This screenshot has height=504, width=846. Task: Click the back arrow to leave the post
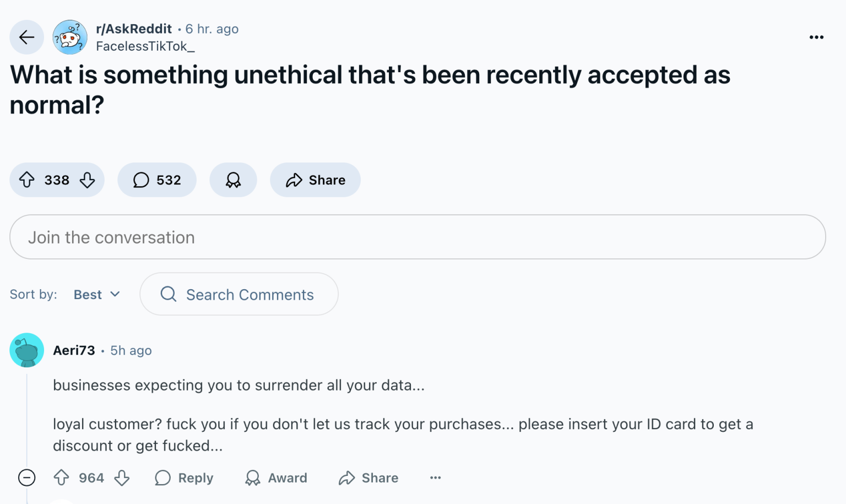point(26,37)
